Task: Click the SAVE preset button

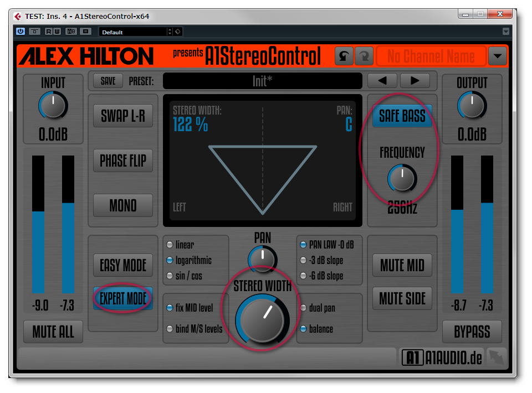Action: 108,81
